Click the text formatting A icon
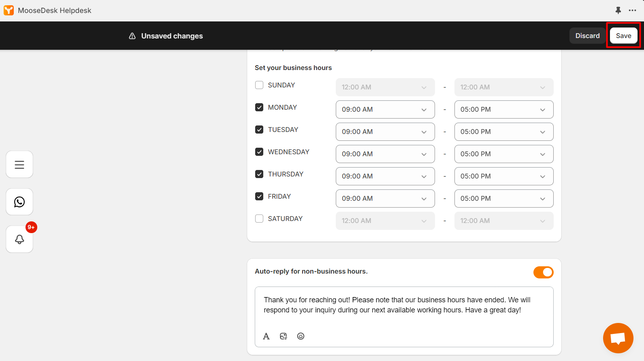Viewport: 644px width, 361px height. [266, 336]
